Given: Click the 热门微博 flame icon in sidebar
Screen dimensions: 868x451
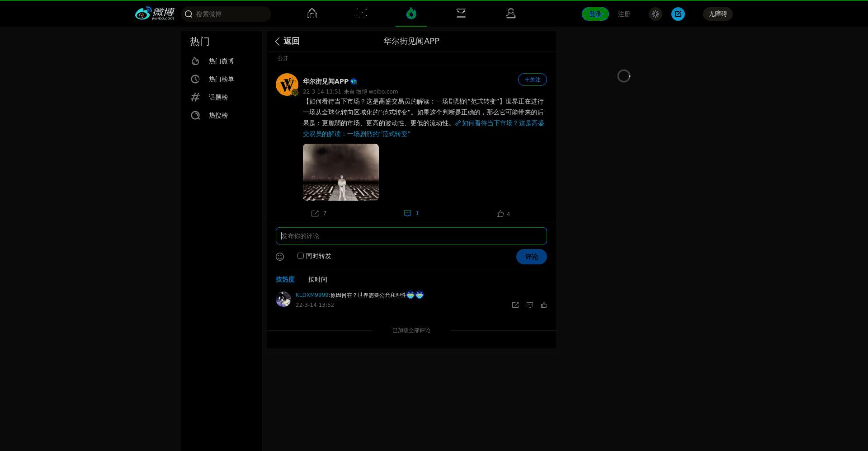Looking at the screenshot, I should click(195, 61).
